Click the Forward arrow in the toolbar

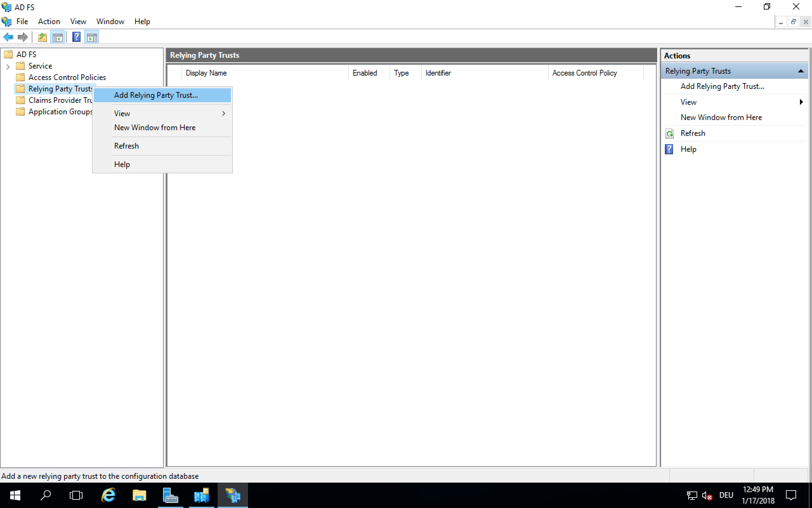[23, 37]
